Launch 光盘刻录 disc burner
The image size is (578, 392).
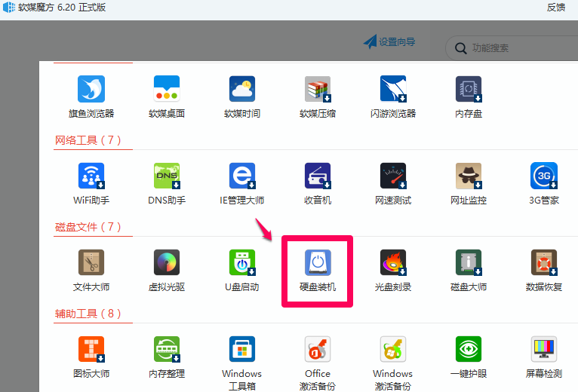(393, 263)
